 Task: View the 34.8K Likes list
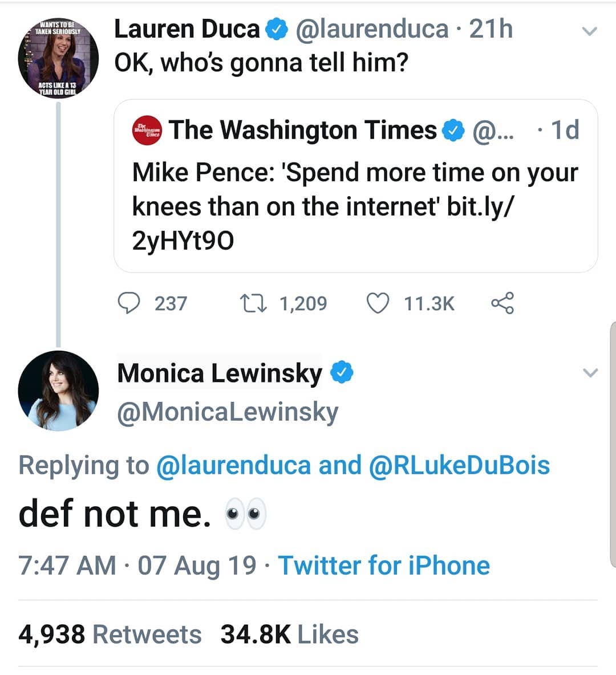290,635
